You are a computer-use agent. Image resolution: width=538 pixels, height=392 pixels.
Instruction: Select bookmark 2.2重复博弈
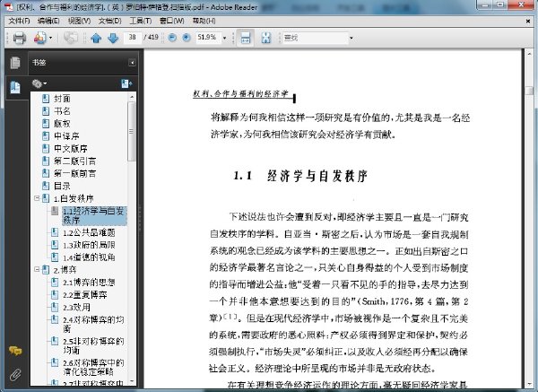pos(85,295)
